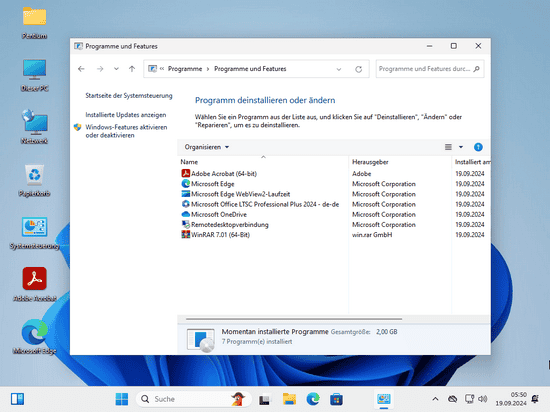550x412 pixels.
Task: Open Startseite der Systemsteuerung link
Action: [129, 95]
